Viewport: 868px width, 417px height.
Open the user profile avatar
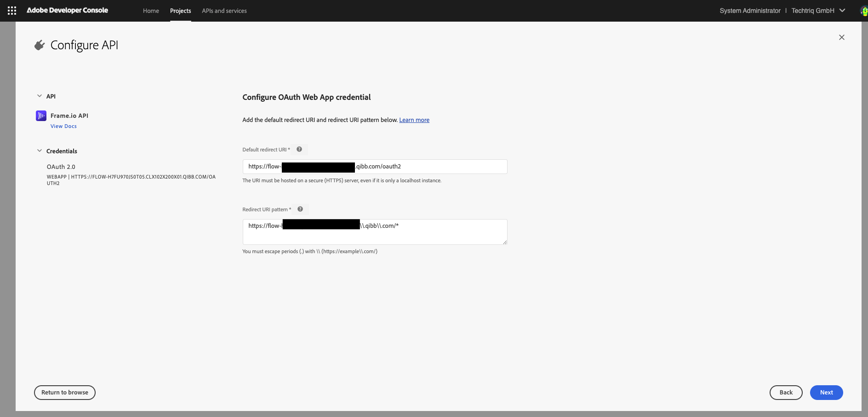(863, 11)
